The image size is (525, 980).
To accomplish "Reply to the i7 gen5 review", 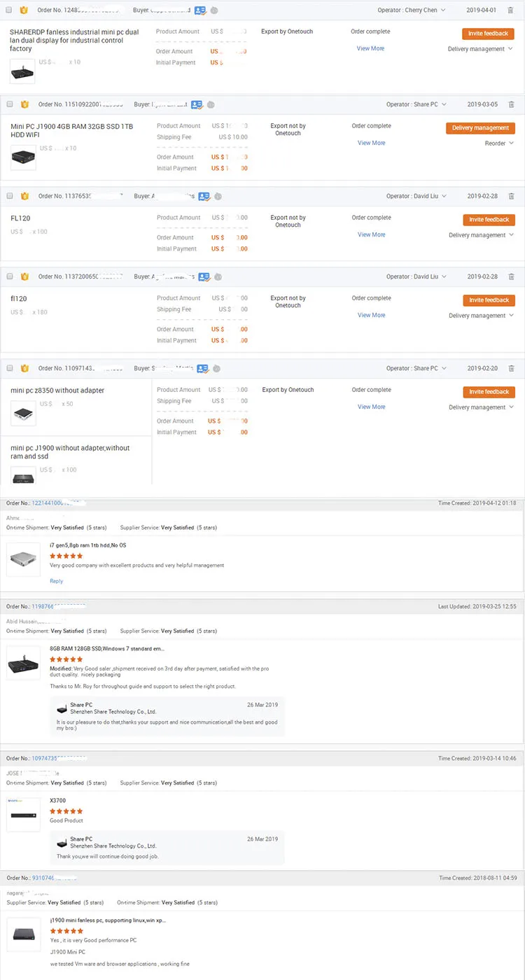I will click(x=56, y=581).
